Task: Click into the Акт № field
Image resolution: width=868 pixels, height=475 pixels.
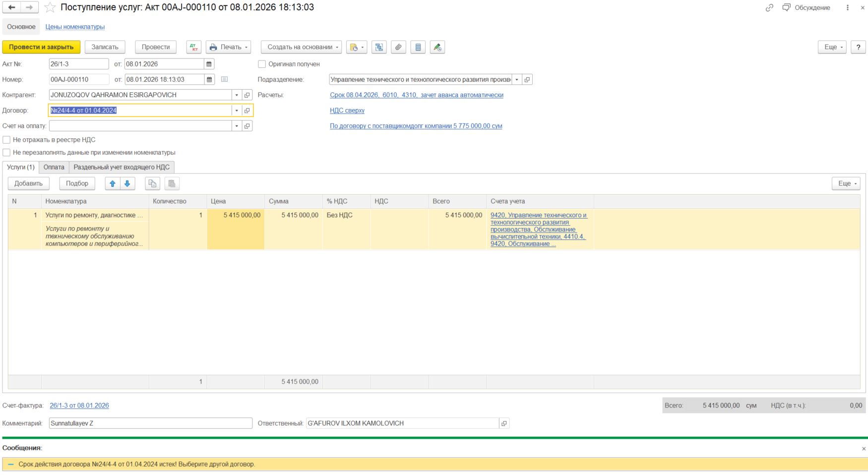Action: pos(79,64)
